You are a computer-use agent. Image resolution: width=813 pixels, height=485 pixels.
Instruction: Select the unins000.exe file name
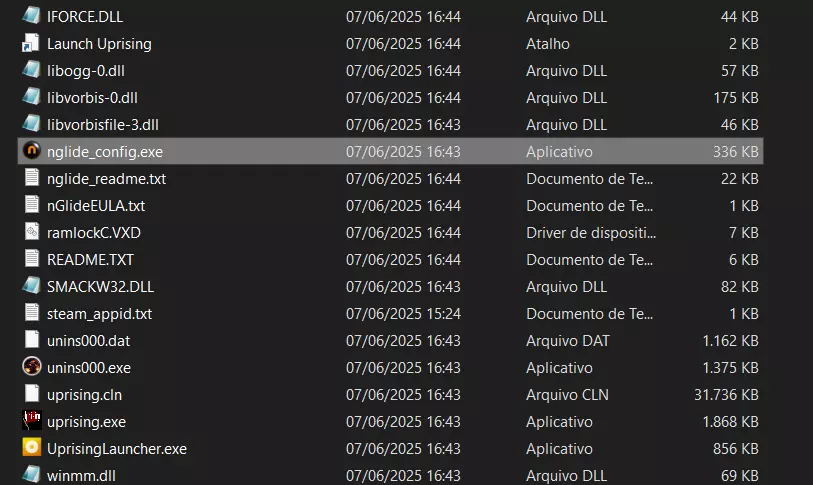click(x=89, y=367)
